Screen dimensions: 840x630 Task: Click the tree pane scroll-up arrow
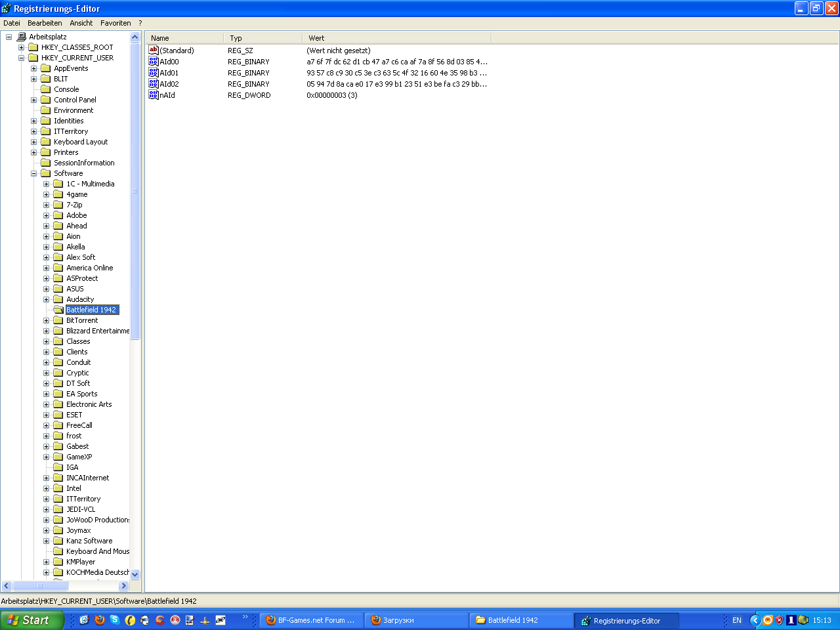[x=135, y=37]
